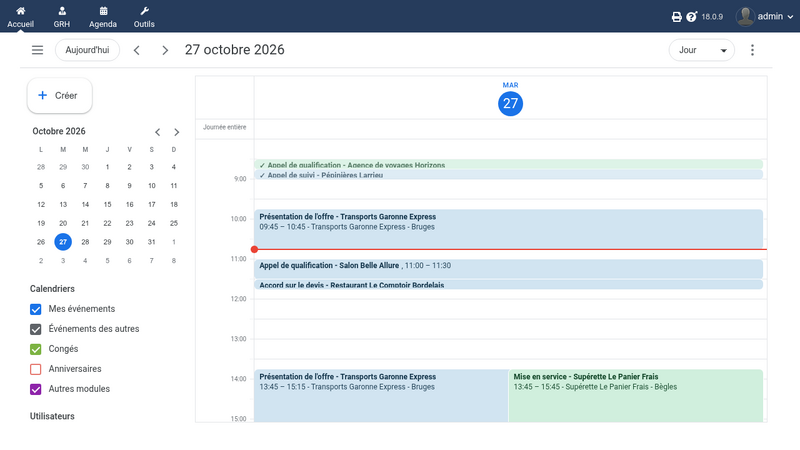Click the admin avatar picture

(745, 16)
